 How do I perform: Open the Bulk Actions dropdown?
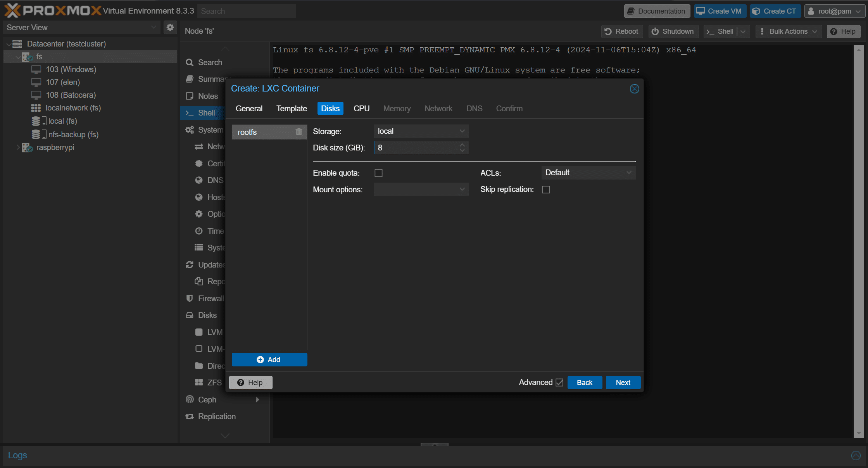[789, 31]
